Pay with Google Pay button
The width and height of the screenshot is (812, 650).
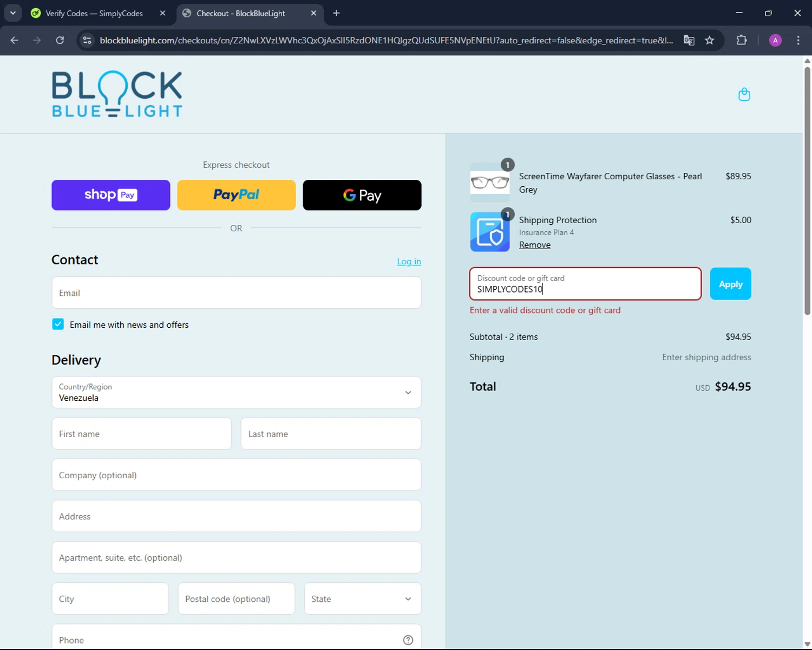click(x=362, y=195)
